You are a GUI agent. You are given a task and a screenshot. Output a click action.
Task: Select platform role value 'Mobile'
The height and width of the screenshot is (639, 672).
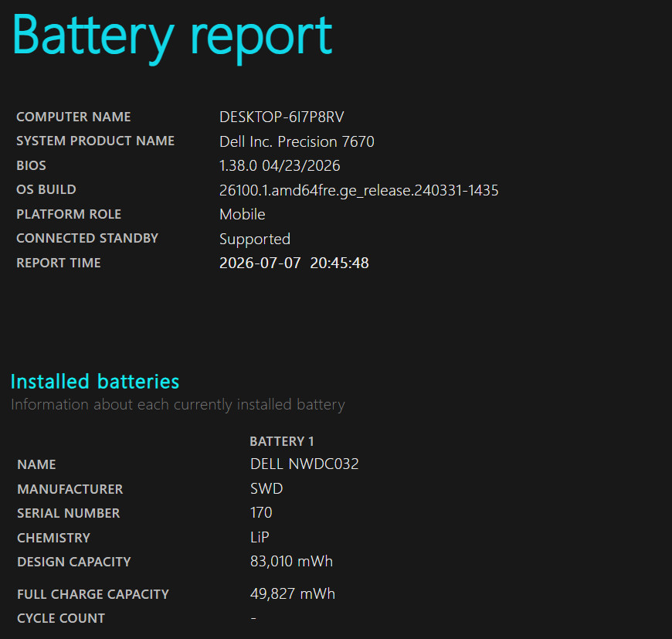(x=242, y=214)
